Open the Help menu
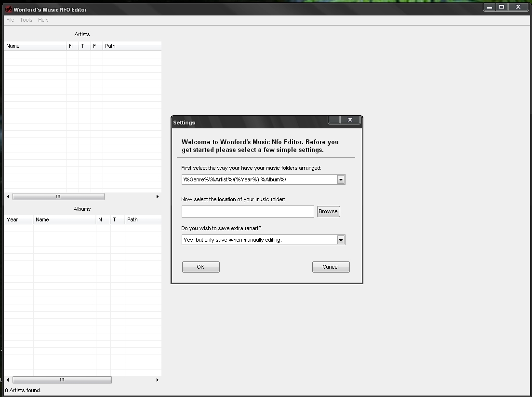The image size is (532, 397). 43,20
